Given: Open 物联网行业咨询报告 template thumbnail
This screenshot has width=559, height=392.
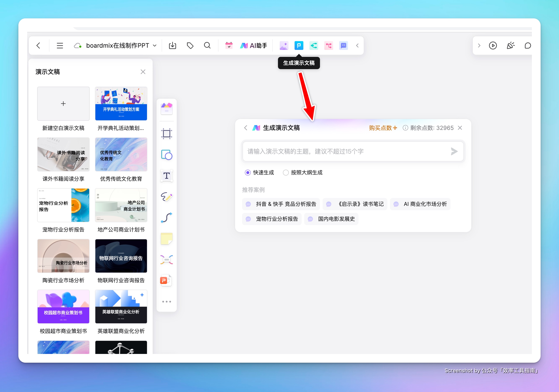Looking at the screenshot, I should point(121,256).
